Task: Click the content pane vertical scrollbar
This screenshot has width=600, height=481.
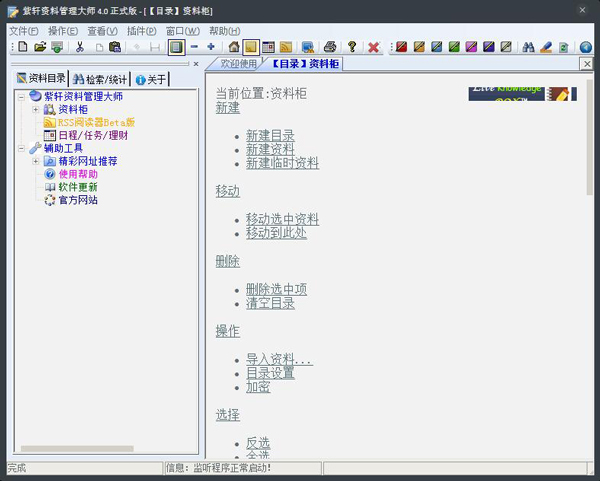Action: [590, 137]
